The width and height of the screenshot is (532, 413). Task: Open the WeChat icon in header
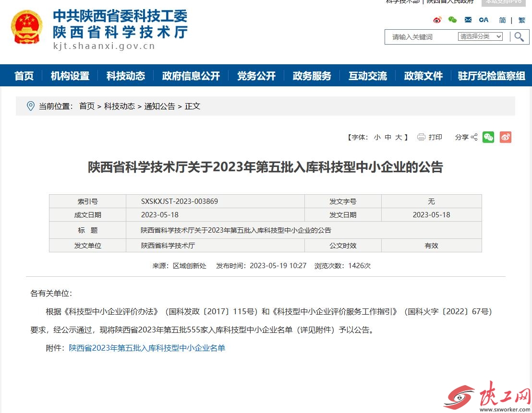point(452,20)
